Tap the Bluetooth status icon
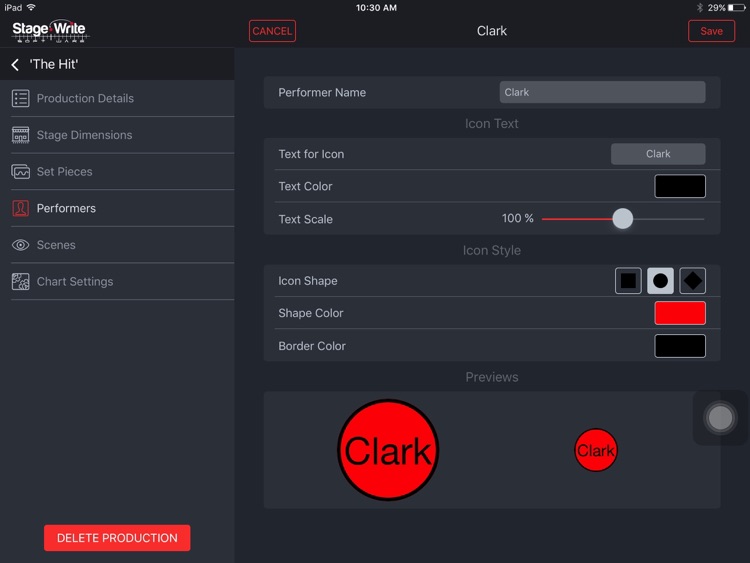Image resolution: width=750 pixels, height=563 pixels. (700, 8)
